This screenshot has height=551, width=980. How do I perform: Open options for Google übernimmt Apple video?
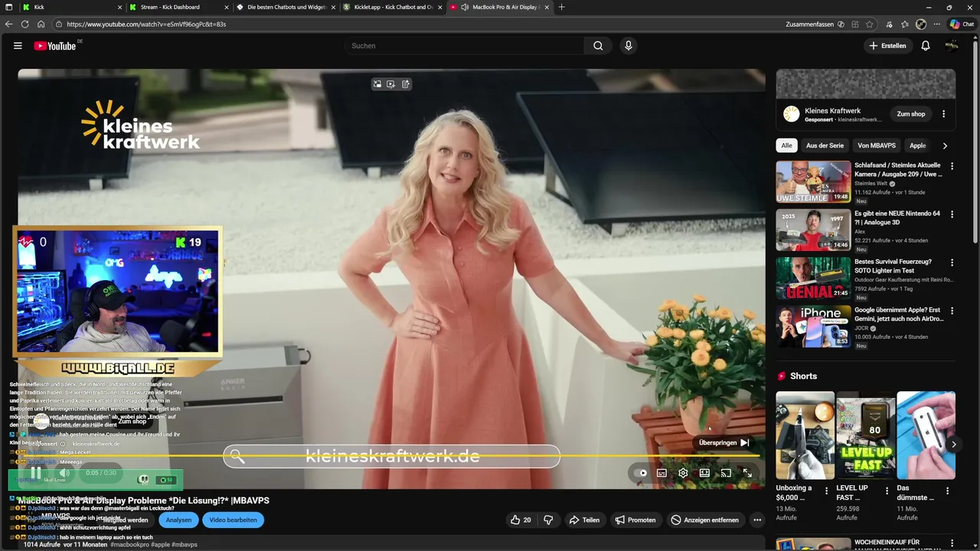pyautogui.click(x=952, y=311)
